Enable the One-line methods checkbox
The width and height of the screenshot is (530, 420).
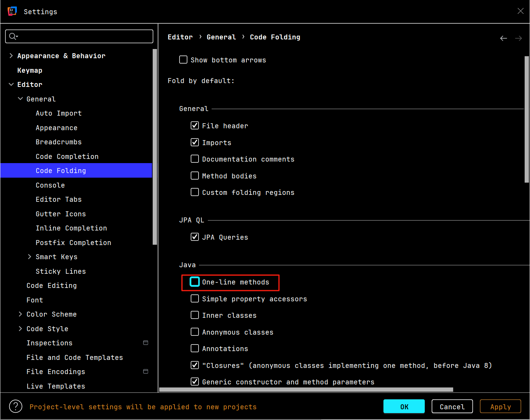(195, 282)
